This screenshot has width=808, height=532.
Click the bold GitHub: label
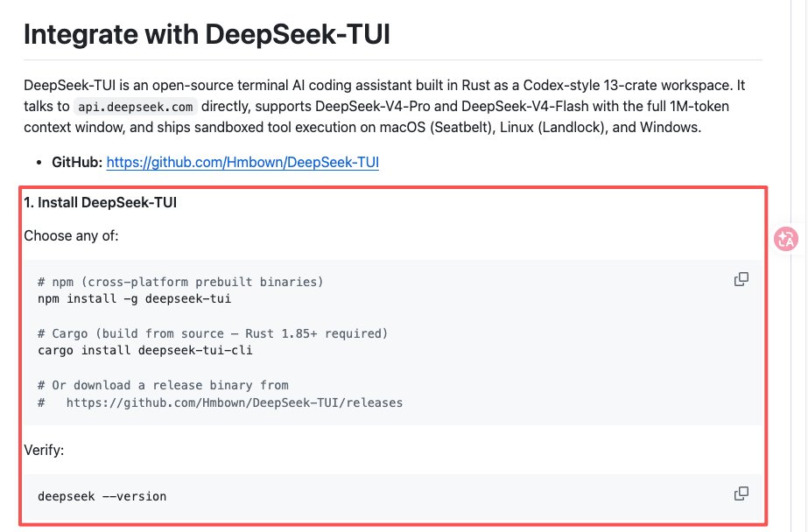click(x=77, y=162)
